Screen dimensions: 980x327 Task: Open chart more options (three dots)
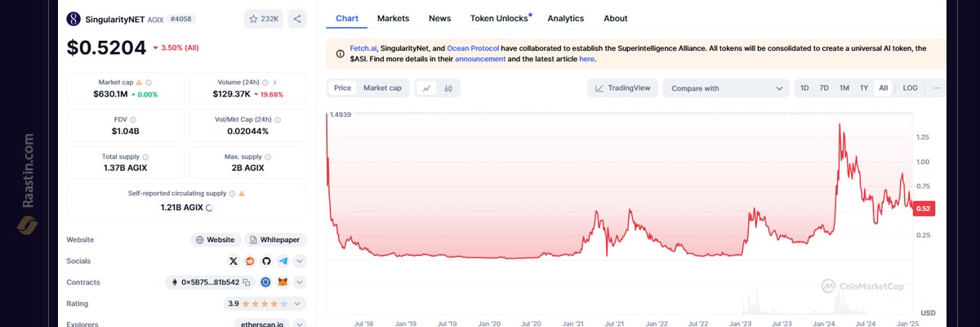(x=937, y=87)
